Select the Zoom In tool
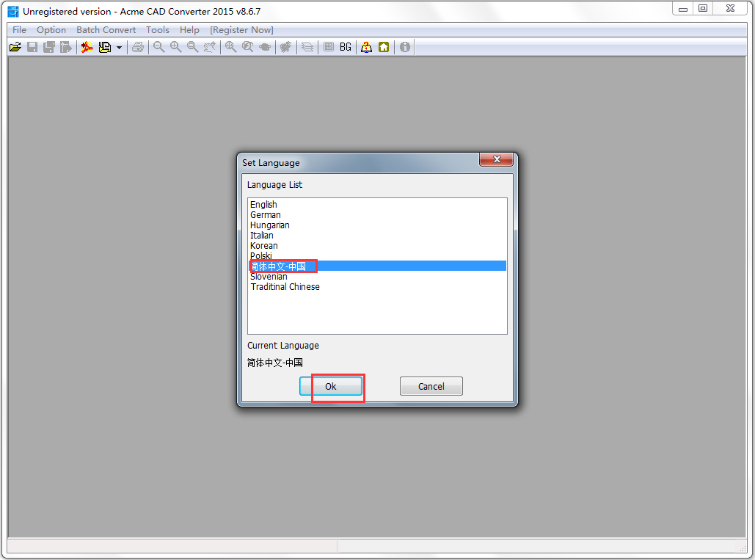 click(x=175, y=47)
